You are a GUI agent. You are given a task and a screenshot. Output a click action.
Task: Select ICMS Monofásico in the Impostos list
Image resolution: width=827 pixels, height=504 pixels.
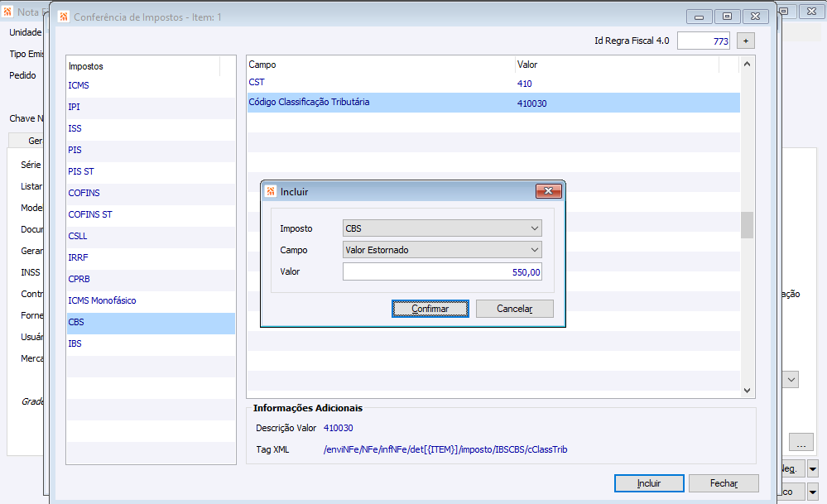(151, 301)
